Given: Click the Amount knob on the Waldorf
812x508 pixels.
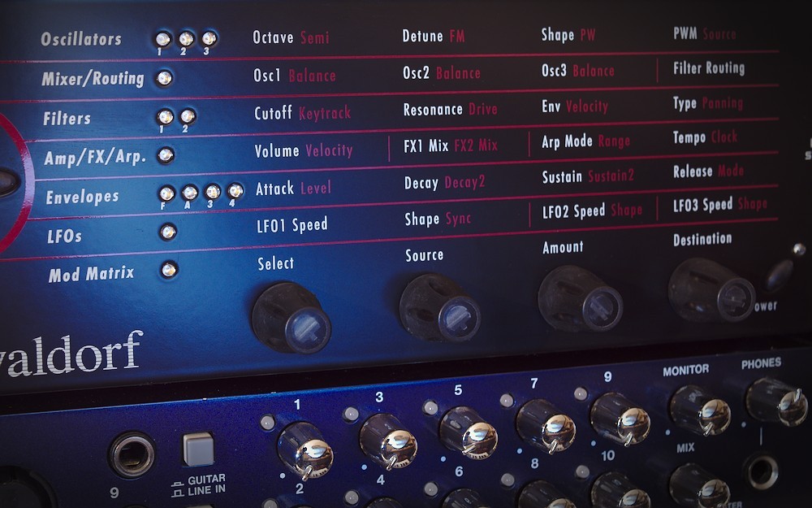Looking at the screenshot, I should click(x=580, y=299).
